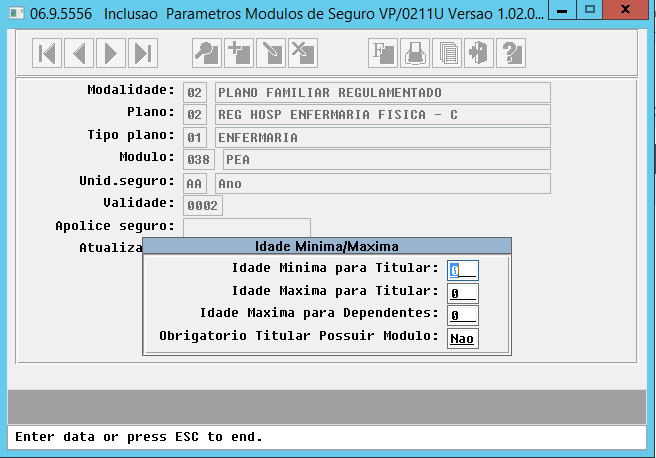
Task: Click the add new record plus icon
Action: click(x=239, y=53)
